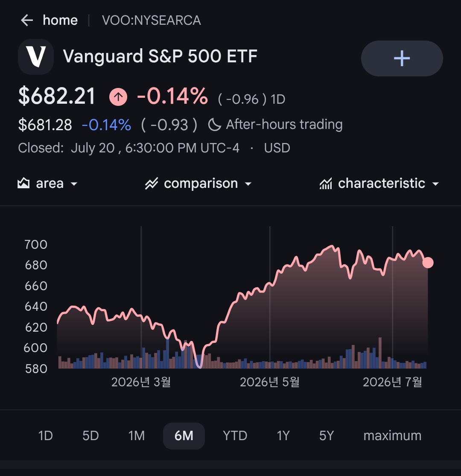Open the home link
This screenshot has width=461, height=476.
click(x=60, y=20)
